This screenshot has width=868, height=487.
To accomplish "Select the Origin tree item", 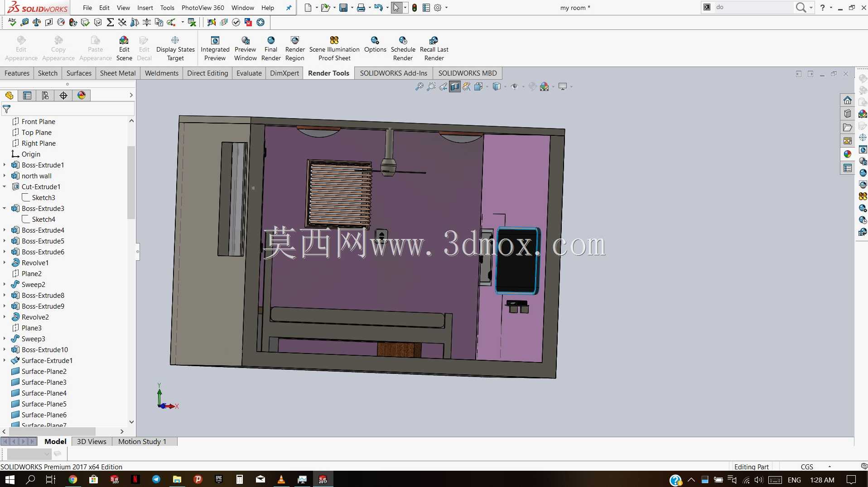I will (x=31, y=154).
